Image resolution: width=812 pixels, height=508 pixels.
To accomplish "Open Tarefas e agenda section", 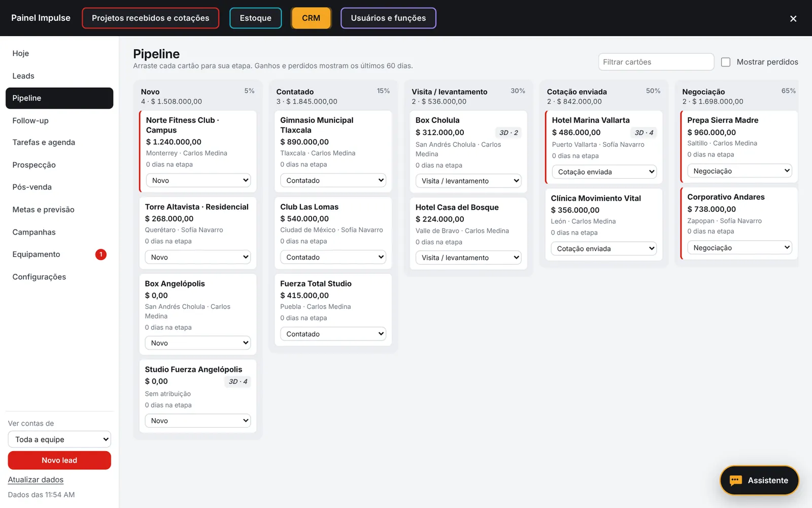I will click(59, 142).
